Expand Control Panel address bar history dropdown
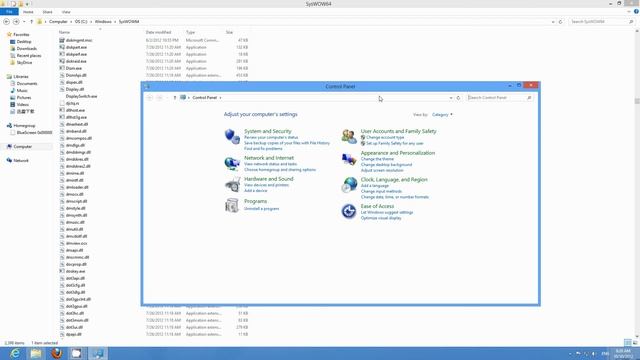The image size is (640, 360). point(451,98)
